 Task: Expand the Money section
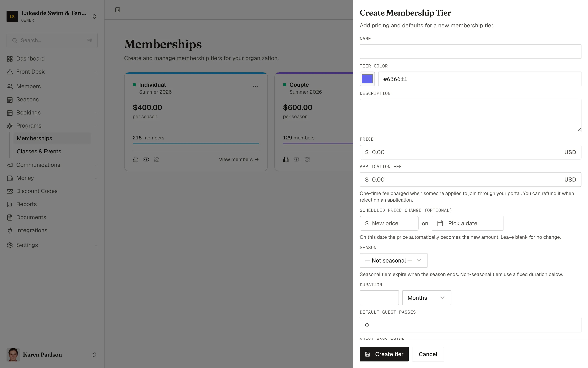click(x=96, y=178)
